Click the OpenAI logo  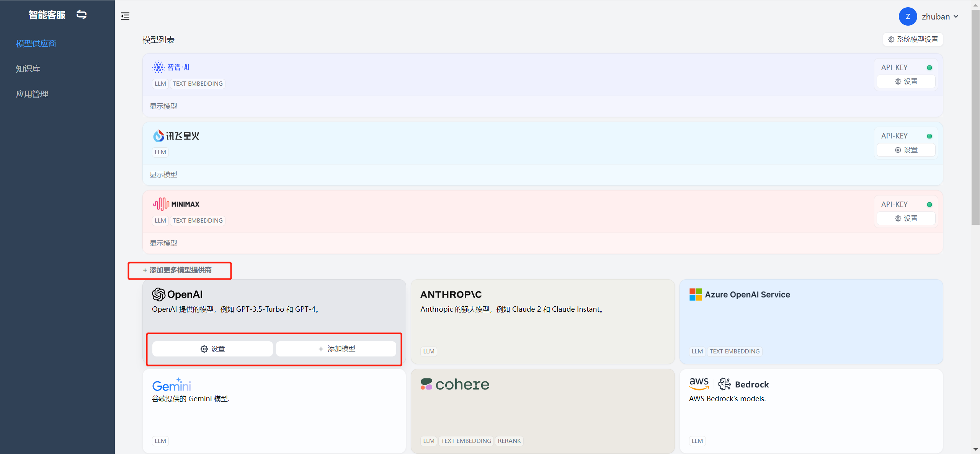click(177, 295)
